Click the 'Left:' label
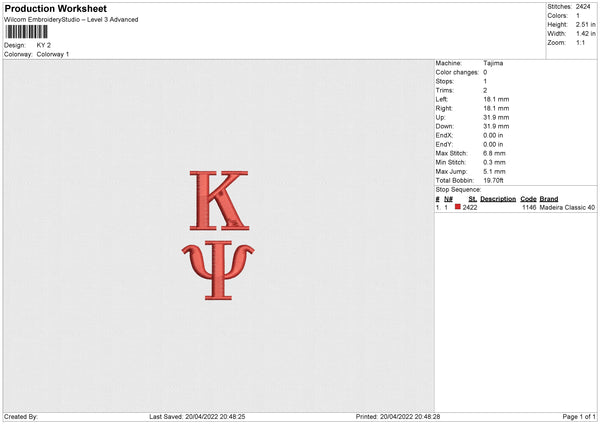600x424 pixels. (442, 99)
